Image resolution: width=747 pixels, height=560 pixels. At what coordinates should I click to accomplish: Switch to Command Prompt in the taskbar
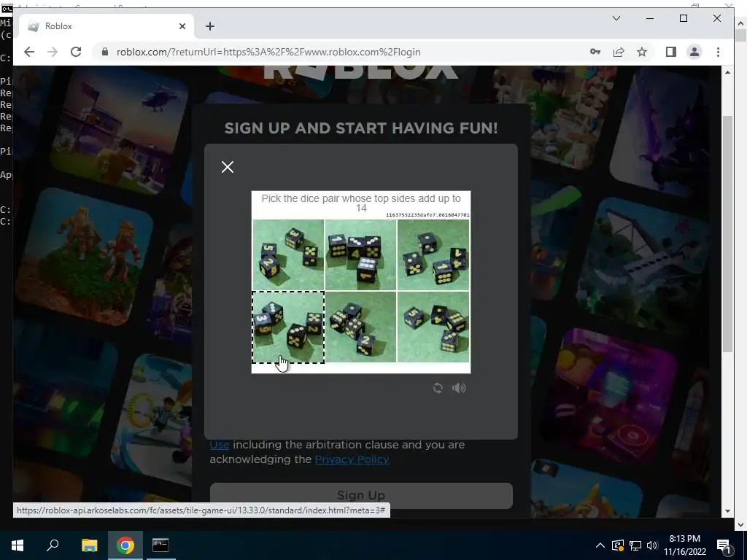(160, 545)
